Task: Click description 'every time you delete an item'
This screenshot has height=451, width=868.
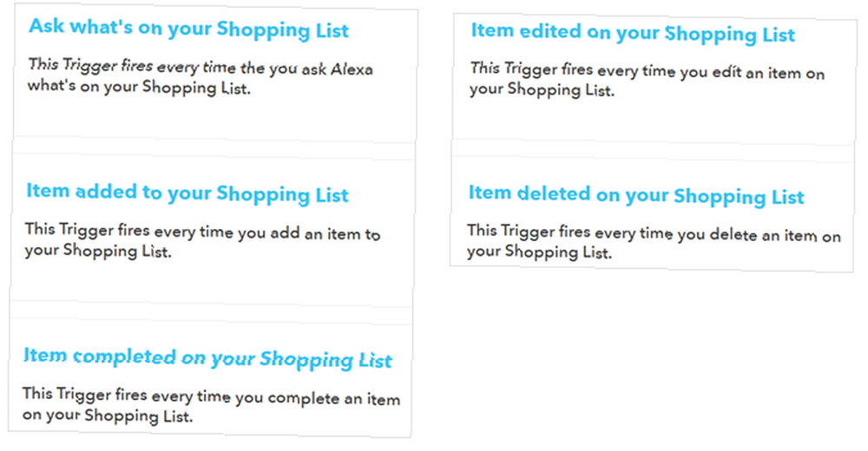Action: click(654, 242)
